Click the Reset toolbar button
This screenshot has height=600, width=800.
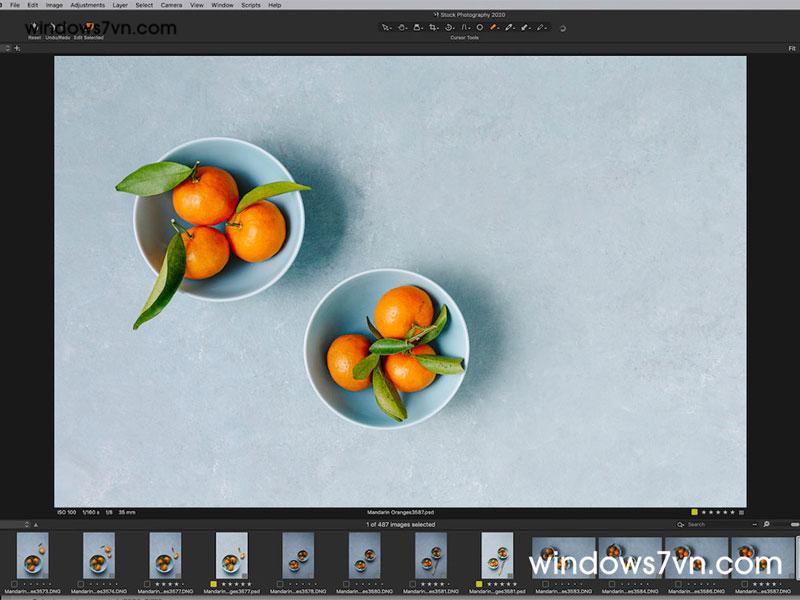pos(34,30)
